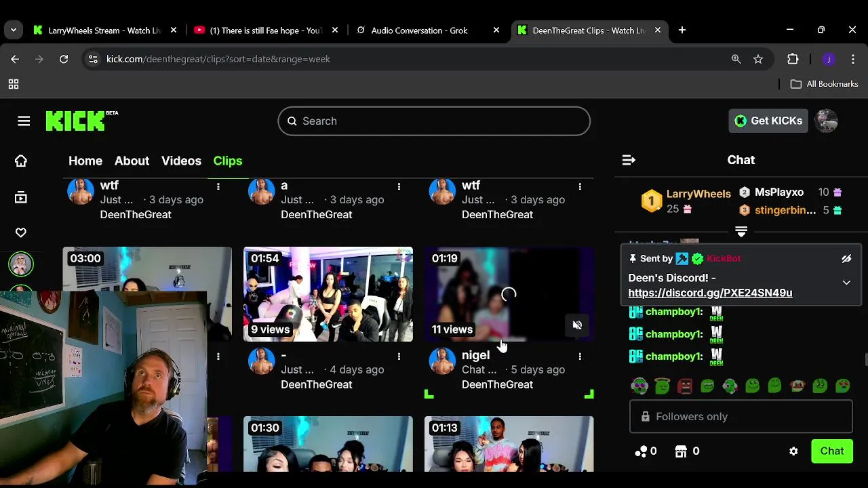
Task: Click the green Chat send button
Action: (832, 451)
